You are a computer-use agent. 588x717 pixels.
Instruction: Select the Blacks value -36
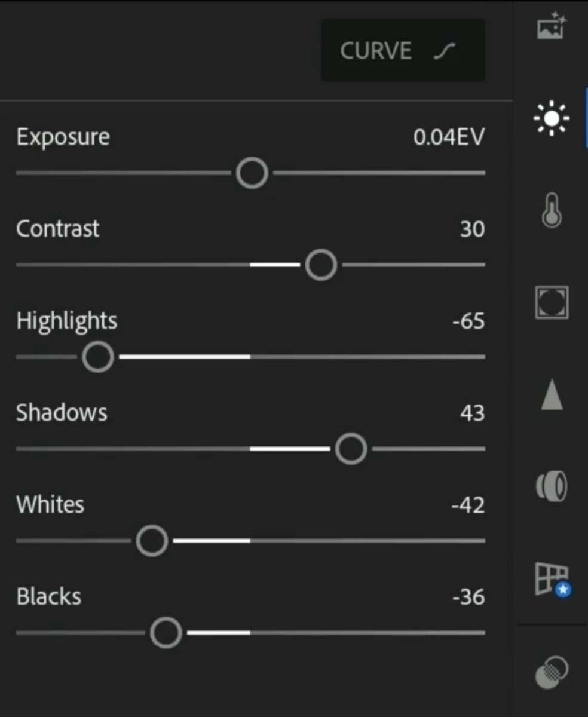(468, 597)
